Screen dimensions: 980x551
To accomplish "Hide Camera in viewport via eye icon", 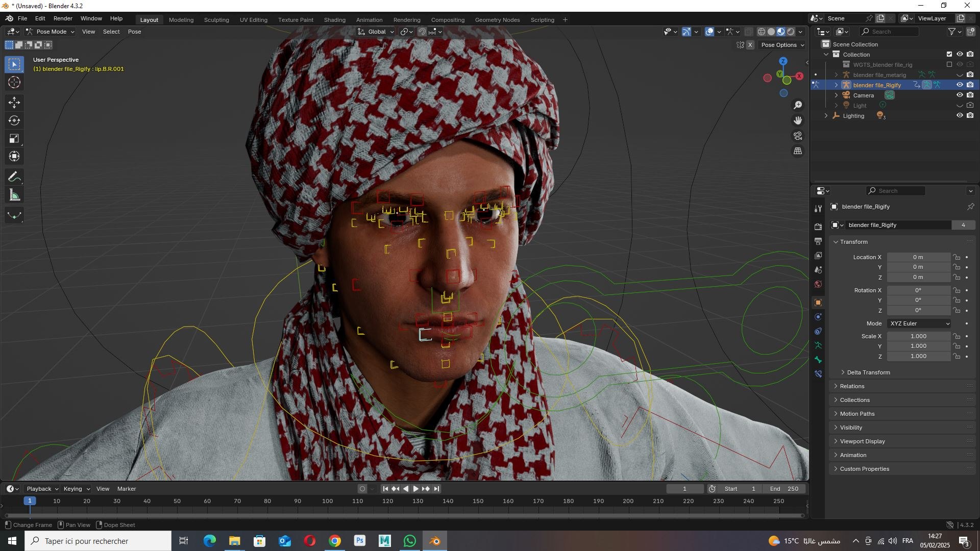I will [x=960, y=95].
